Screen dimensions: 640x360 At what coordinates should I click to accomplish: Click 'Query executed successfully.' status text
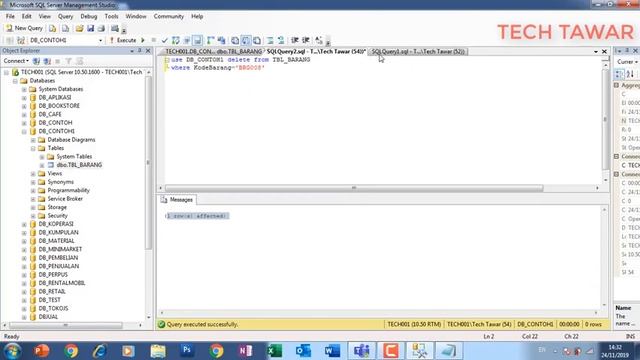[202, 324]
